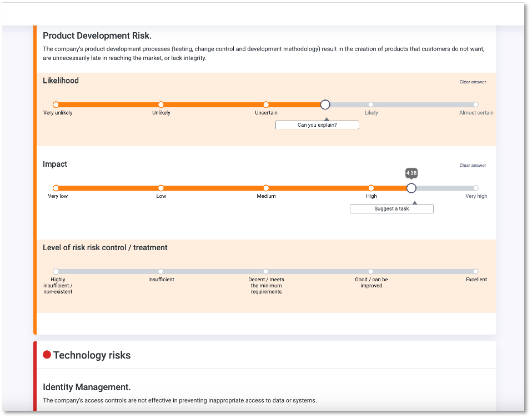Rate risk control as Excellent
Screen dimensions: 532x418
coord(476,271)
